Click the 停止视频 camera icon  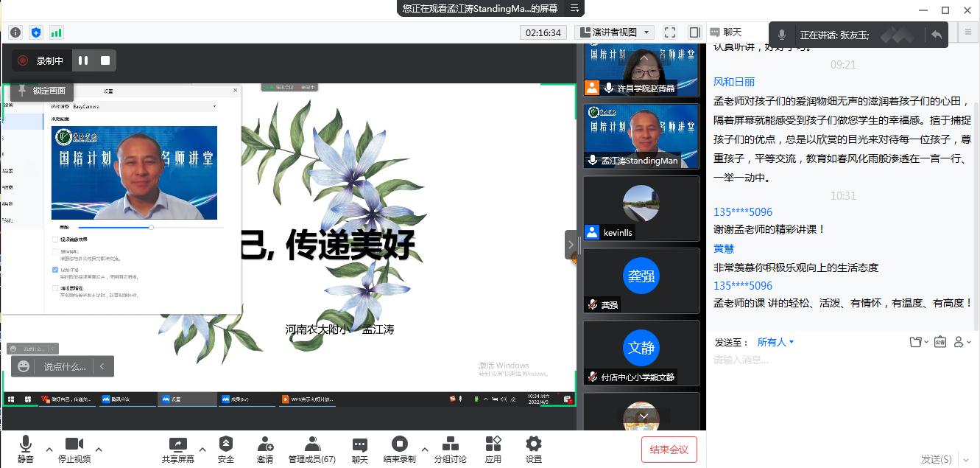(74, 444)
